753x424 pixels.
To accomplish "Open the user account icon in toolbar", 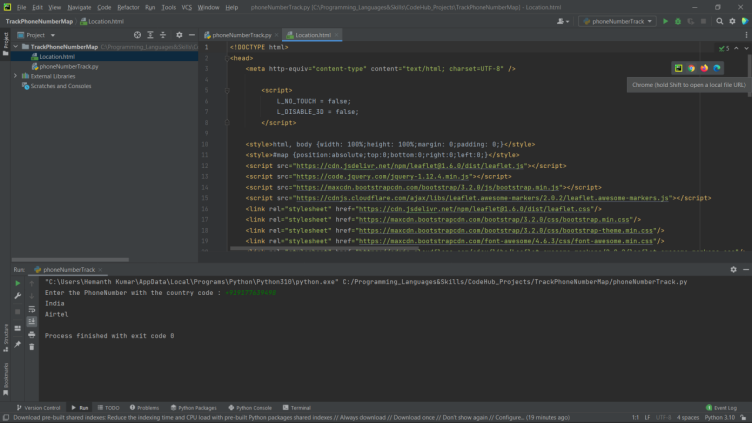I will [563, 21].
